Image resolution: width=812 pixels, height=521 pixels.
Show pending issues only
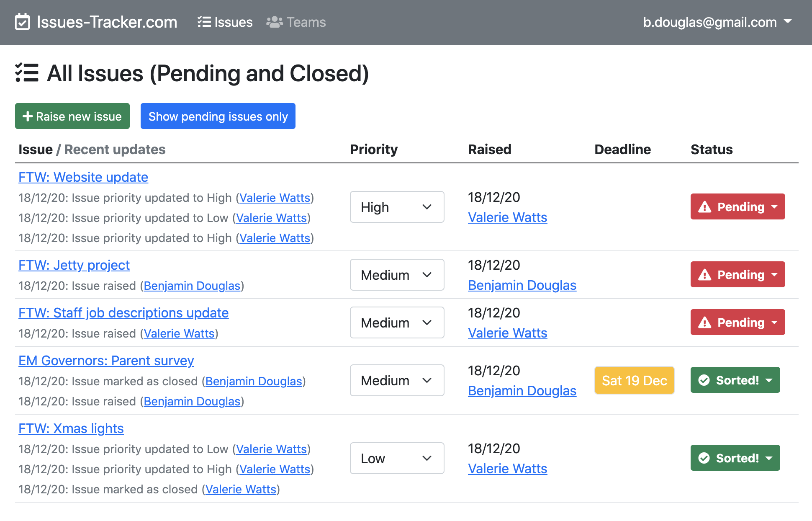[x=218, y=116]
